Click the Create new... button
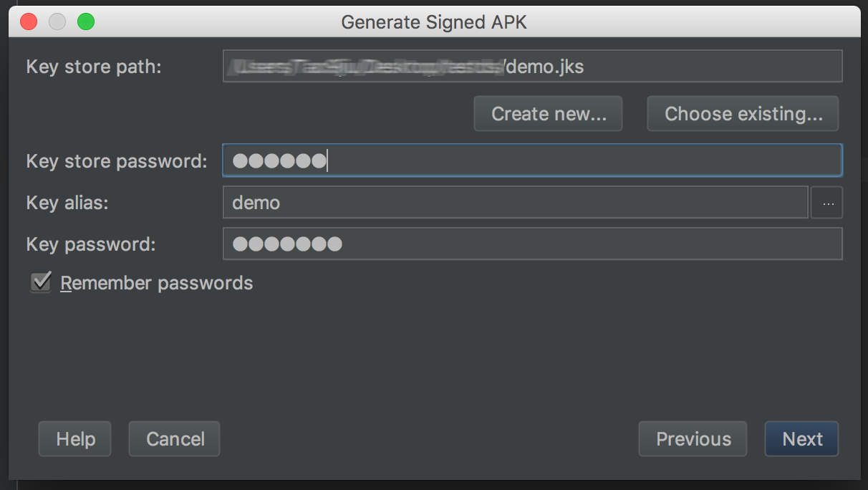Viewport: 868px width, 490px height. tap(548, 114)
